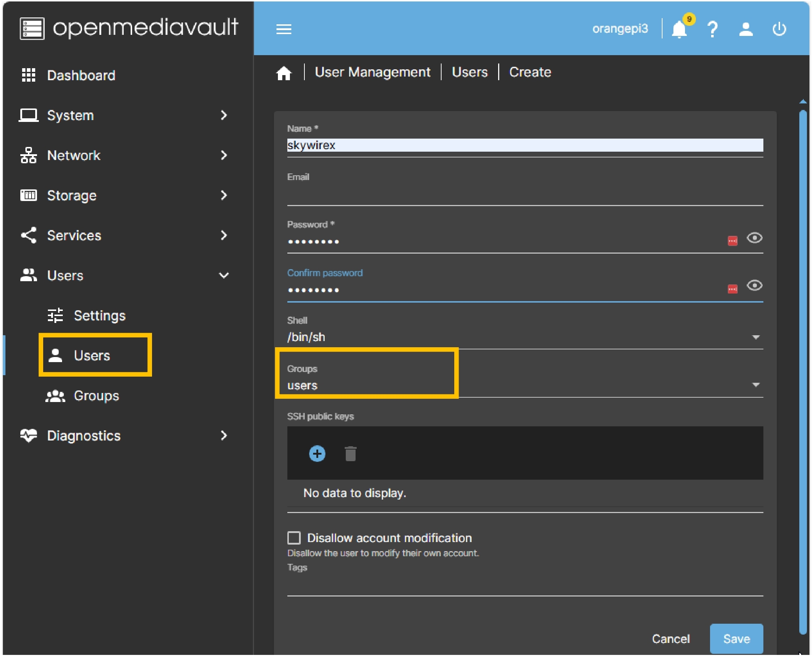Open the notifications bell
The image size is (812, 656).
click(x=679, y=29)
